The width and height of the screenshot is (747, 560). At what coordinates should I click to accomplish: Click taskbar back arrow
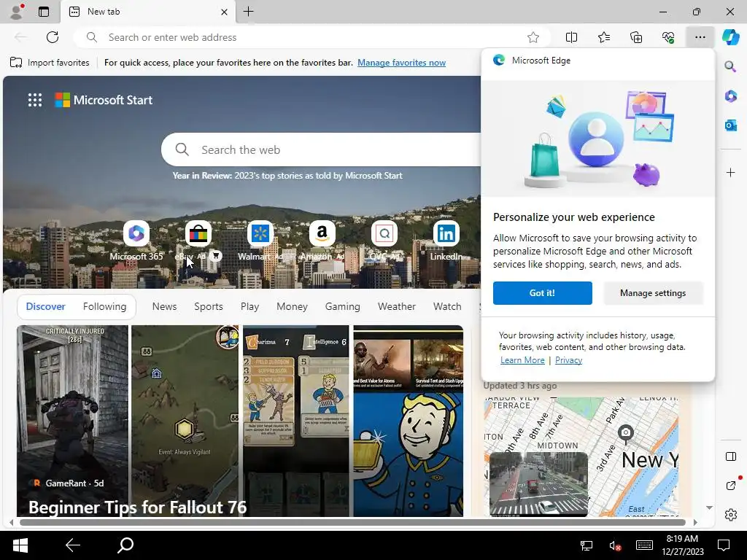tap(73, 545)
